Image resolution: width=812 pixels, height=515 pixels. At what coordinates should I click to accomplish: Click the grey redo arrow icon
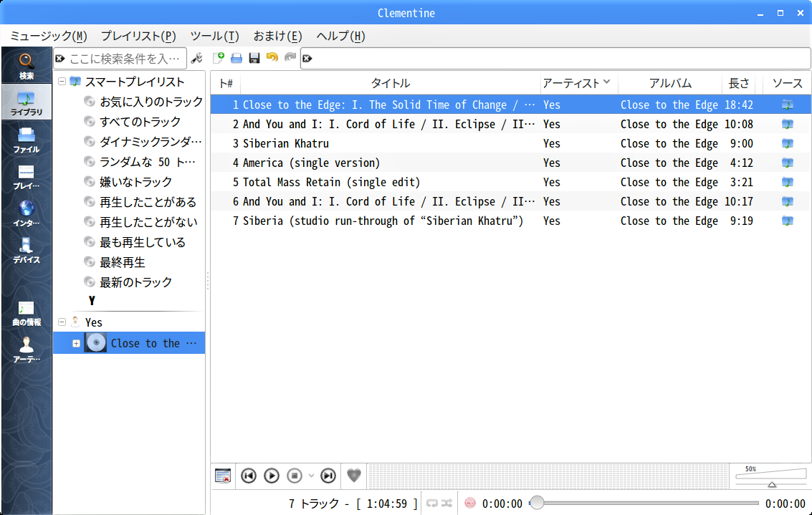coord(290,57)
